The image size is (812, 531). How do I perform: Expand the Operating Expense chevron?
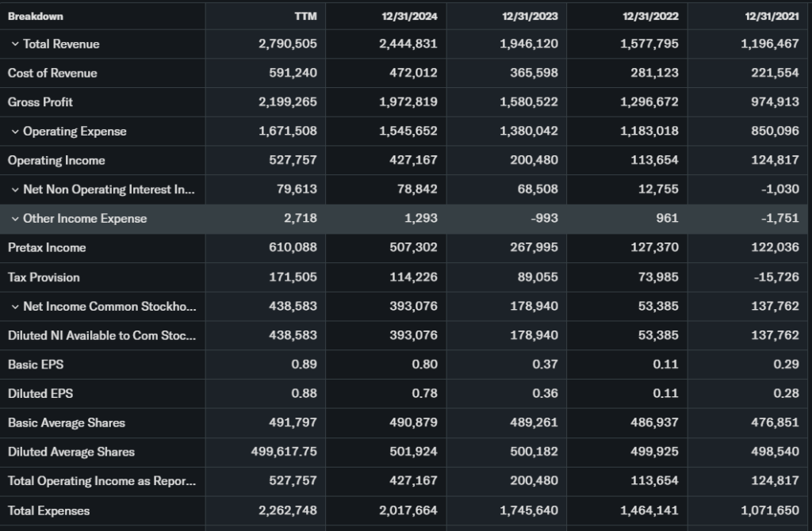point(15,132)
